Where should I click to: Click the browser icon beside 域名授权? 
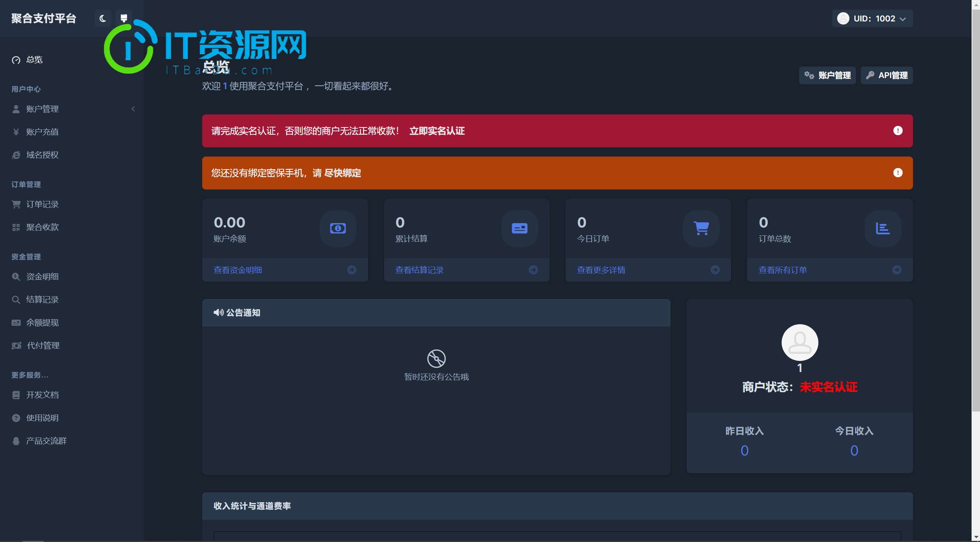16,155
